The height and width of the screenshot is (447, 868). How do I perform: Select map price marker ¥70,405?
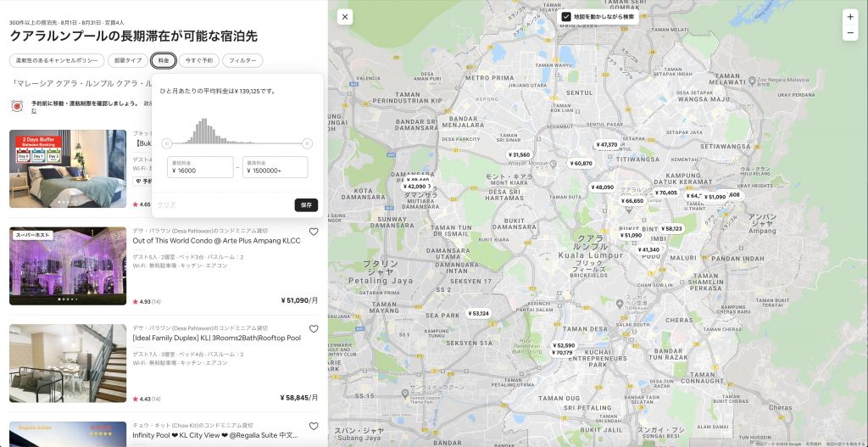coord(666,193)
